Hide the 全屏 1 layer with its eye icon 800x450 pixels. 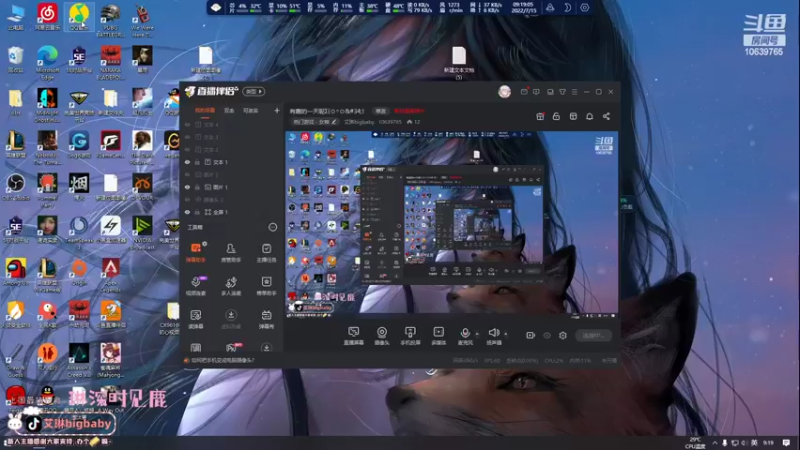(187, 212)
